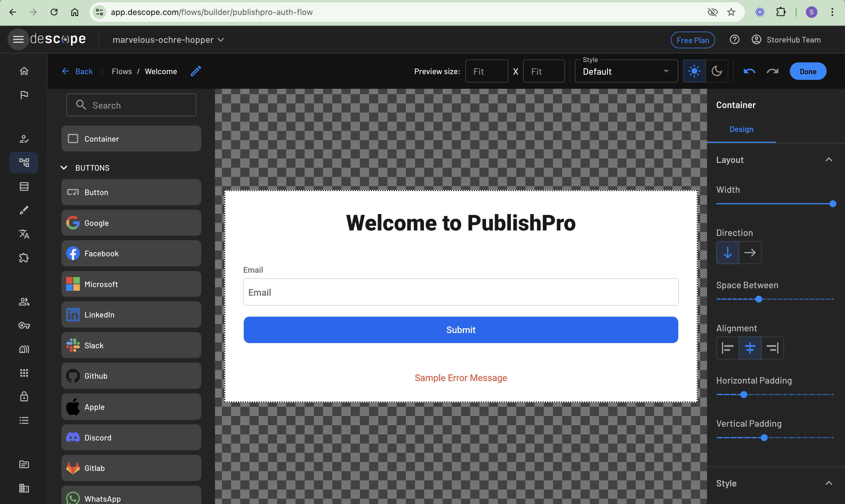Click the translation icon in sidebar
Image resolution: width=845 pixels, height=504 pixels.
pos(24,234)
